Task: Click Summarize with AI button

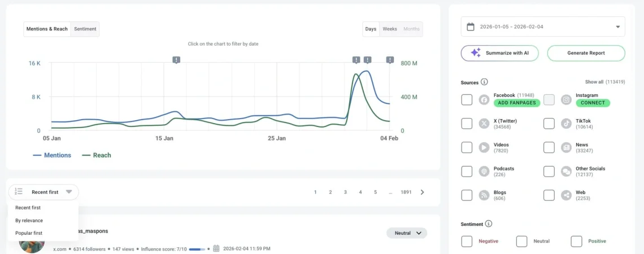Action: pyautogui.click(x=499, y=53)
